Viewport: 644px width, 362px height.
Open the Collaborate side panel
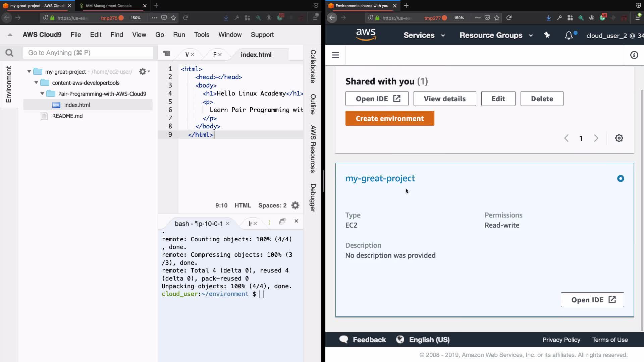(x=313, y=66)
